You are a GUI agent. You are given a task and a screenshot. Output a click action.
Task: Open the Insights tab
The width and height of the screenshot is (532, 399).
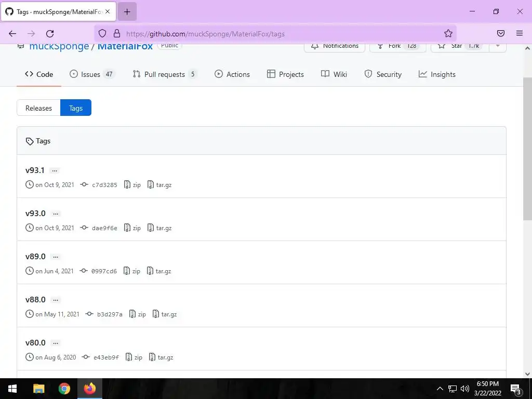(437, 74)
